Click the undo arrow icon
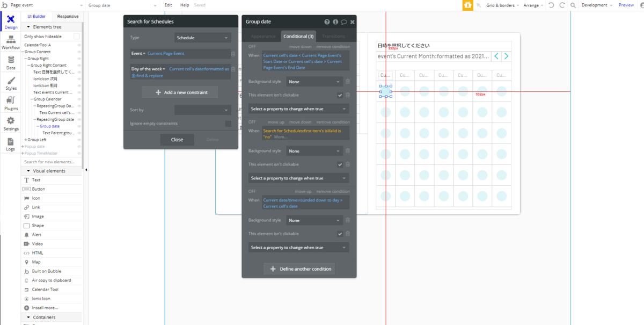The image size is (644, 325). tap(551, 5)
